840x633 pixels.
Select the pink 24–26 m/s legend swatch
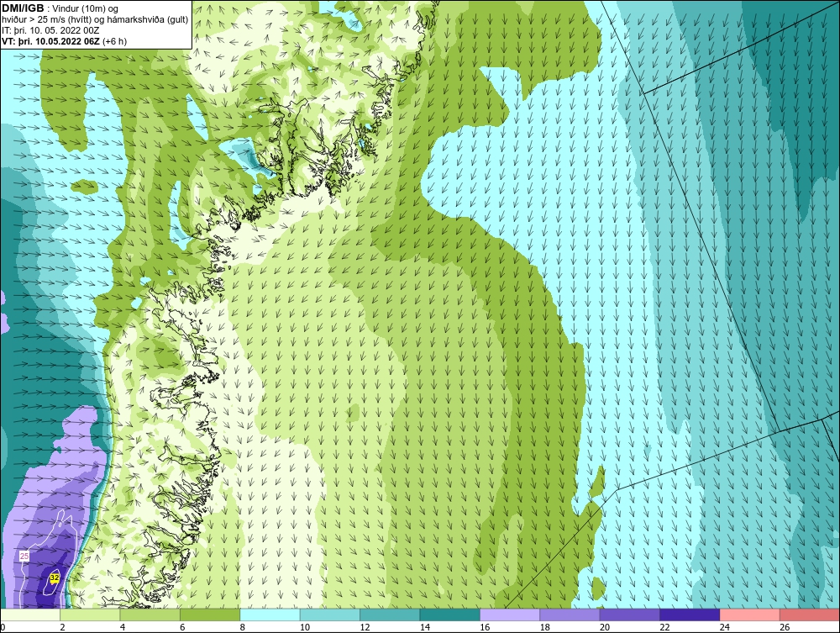[x=750, y=615]
